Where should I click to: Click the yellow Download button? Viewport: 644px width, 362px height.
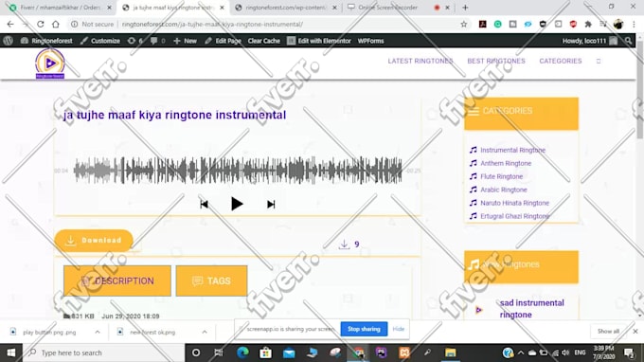(94, 241)
